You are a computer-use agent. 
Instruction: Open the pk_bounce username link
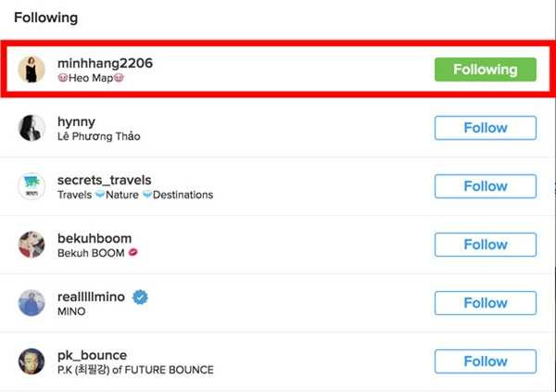click(x=92, y=355)
